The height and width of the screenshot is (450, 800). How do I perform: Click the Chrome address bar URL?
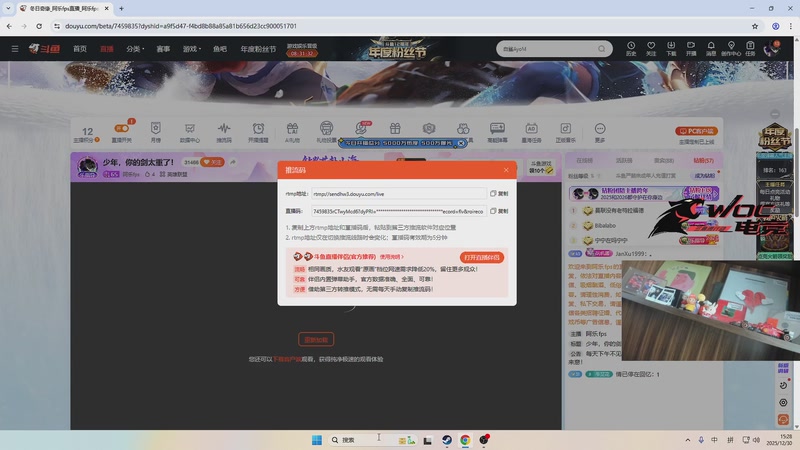click(x=181, y=26)
